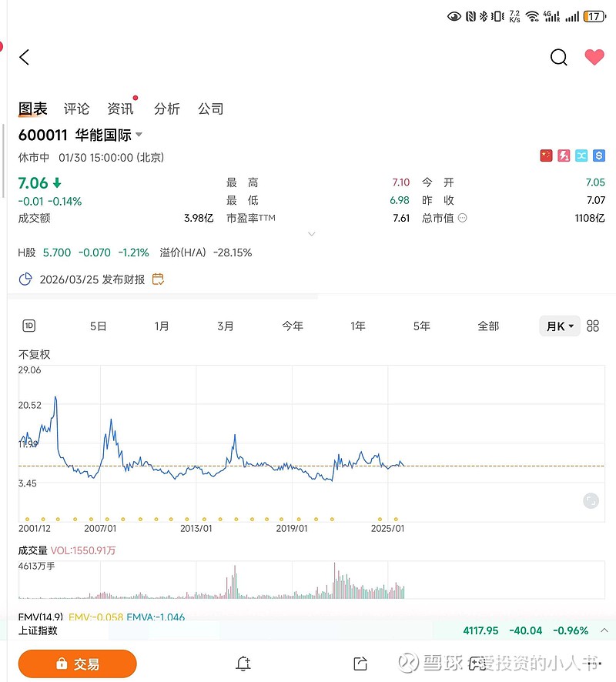Go back using the left arrow

[x=25, y=57]
